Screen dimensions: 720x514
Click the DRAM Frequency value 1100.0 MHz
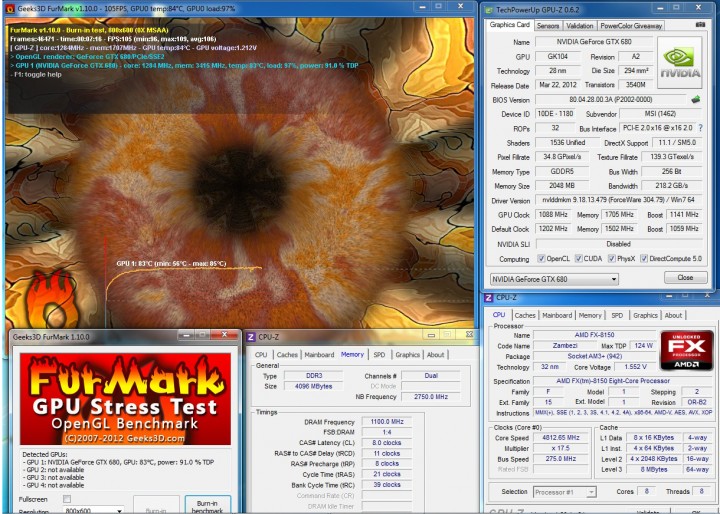click(x=387, y=422)
